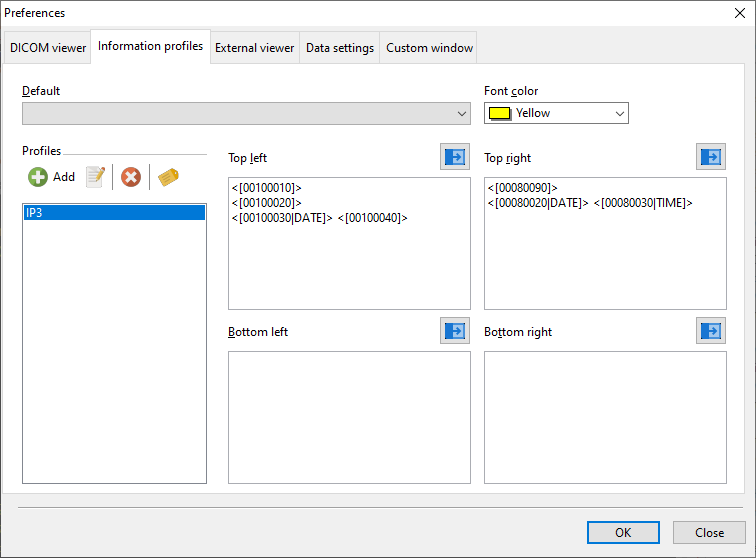This screenshot has width=756, height=558.
Task: Click the green Add profile icon
Action: click(x=38, y=177)
